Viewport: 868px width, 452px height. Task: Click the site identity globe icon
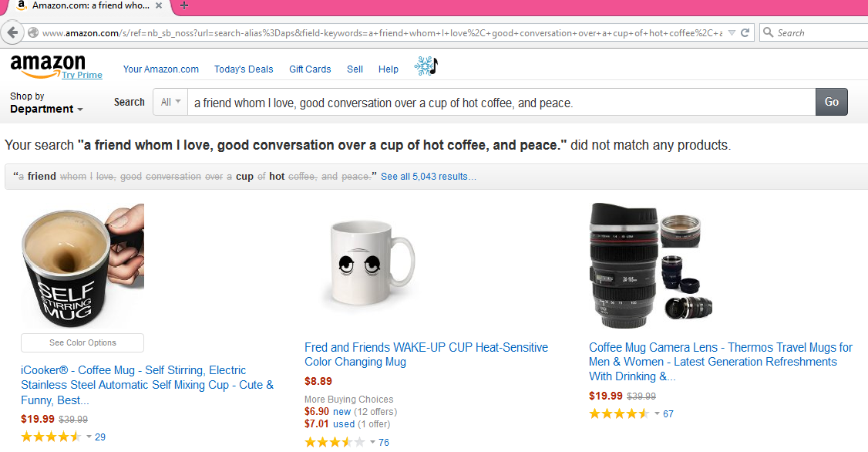pyautogui.click(x=33, y=32)
